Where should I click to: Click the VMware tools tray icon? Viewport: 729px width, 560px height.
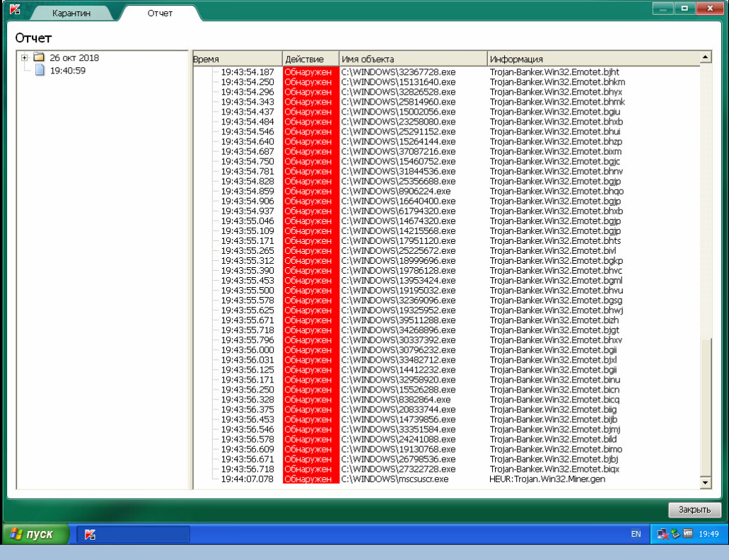coord(688,534)
